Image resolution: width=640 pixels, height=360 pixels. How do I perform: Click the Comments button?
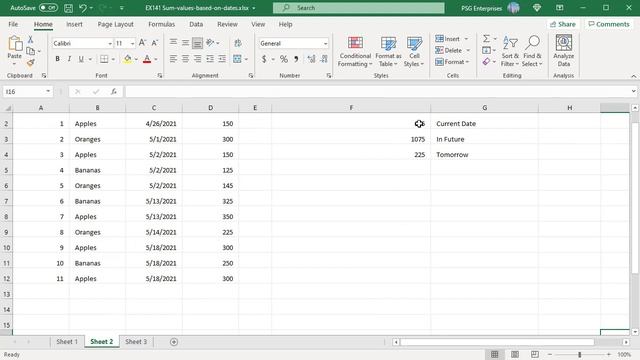pos(609,24)
